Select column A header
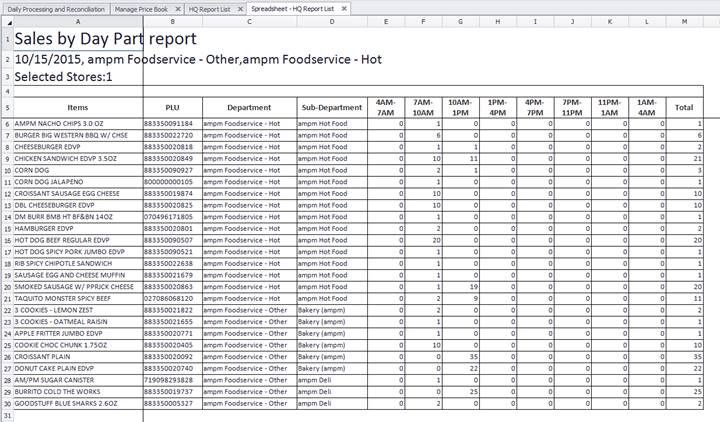This screenshot has height=422, width=720. coord(78,22)
